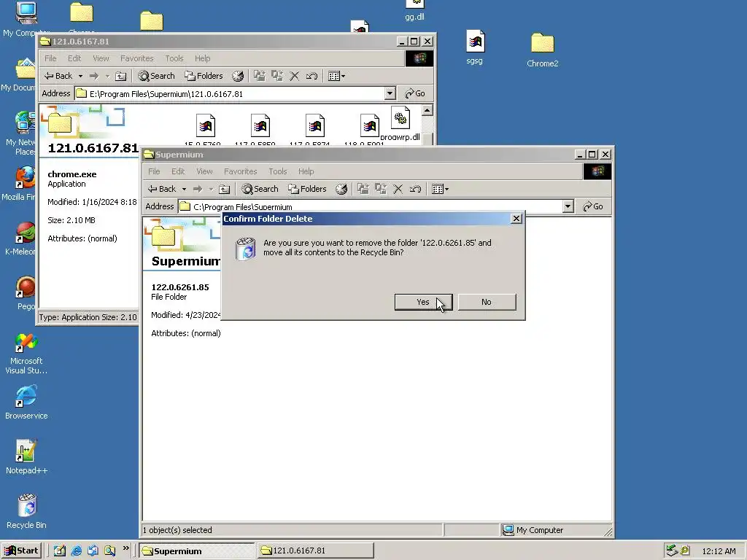Toggle Folders pane in 121.0.6167.81 window
747x560 pixels.
204,76
